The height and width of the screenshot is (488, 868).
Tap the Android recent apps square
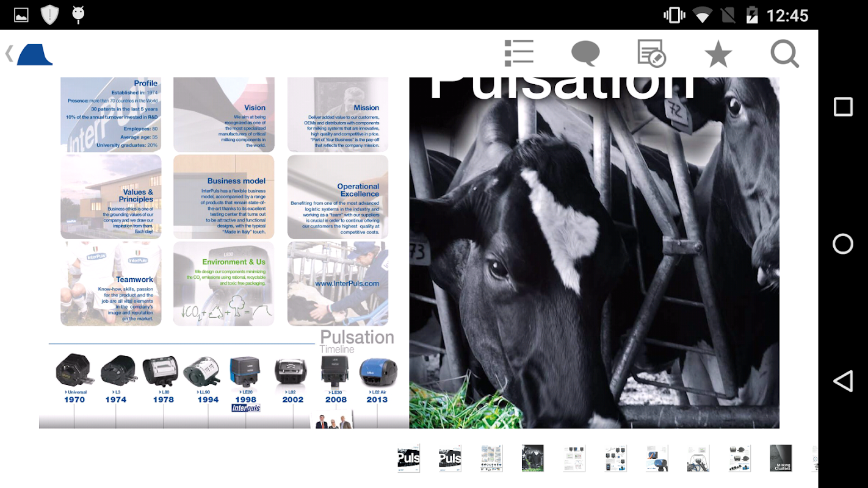[843, 107]
